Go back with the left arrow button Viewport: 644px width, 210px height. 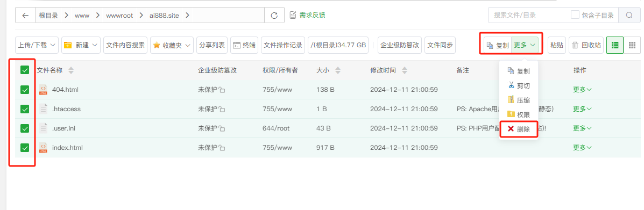click(x=25, y=16)
